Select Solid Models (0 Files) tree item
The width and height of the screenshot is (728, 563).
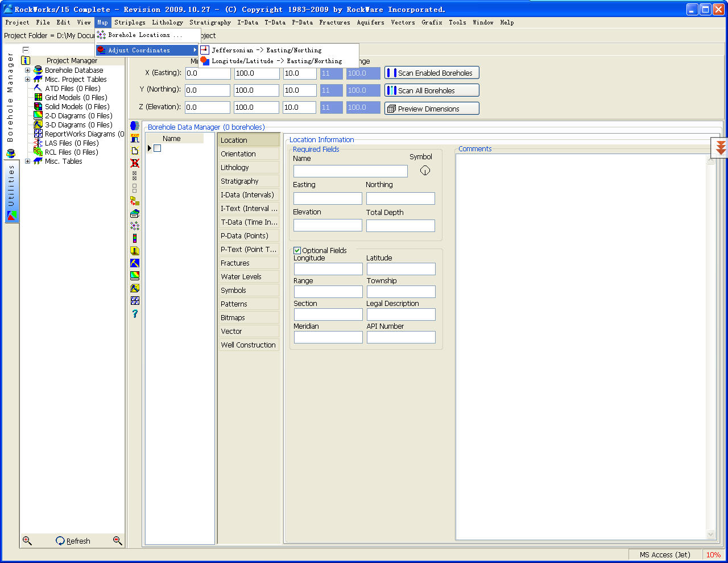pyautogui.click(x=77, y=107)
